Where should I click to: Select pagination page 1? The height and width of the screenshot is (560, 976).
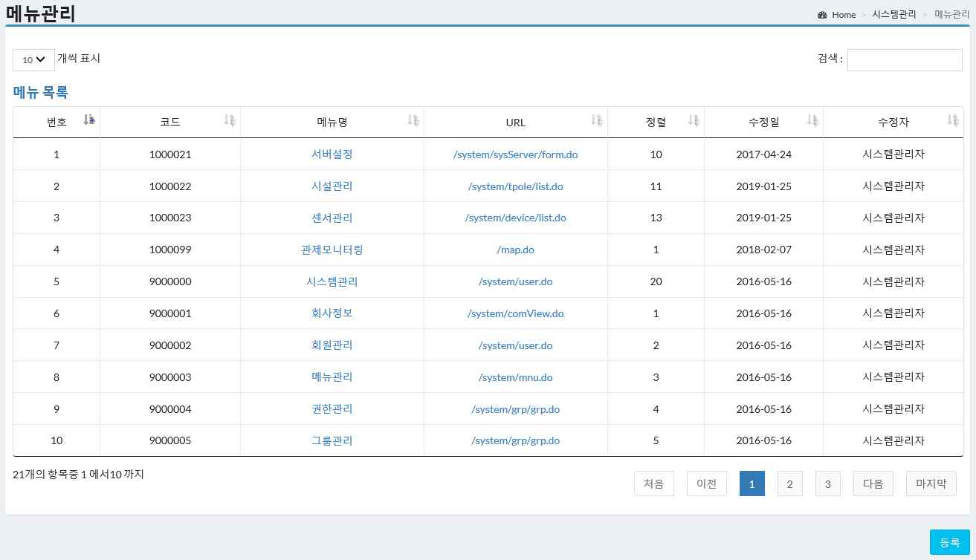click(x=752, y=484)
